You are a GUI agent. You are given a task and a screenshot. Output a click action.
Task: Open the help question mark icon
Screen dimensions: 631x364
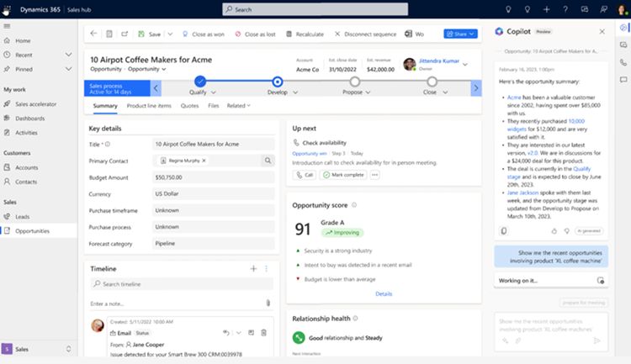(x=565, y=9)
